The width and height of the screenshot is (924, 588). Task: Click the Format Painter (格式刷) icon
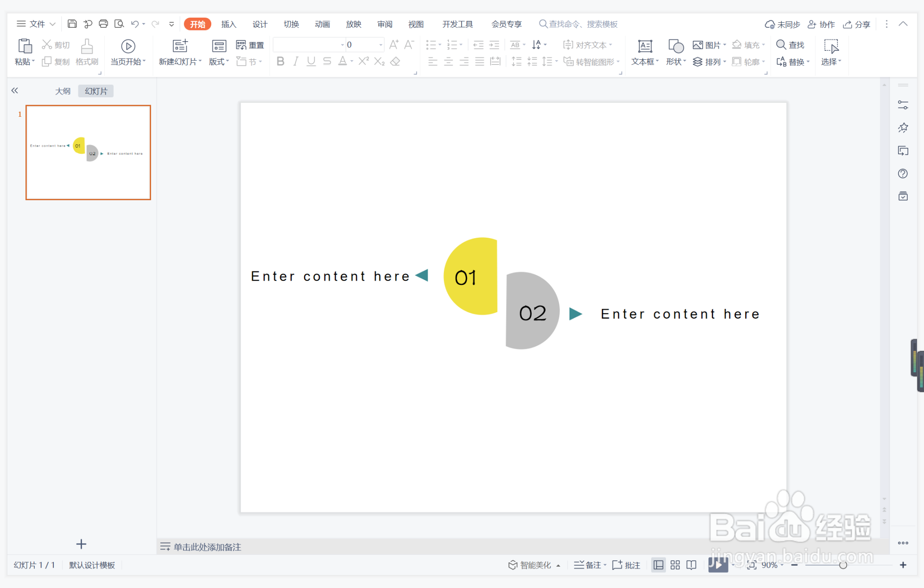[87, 51]
